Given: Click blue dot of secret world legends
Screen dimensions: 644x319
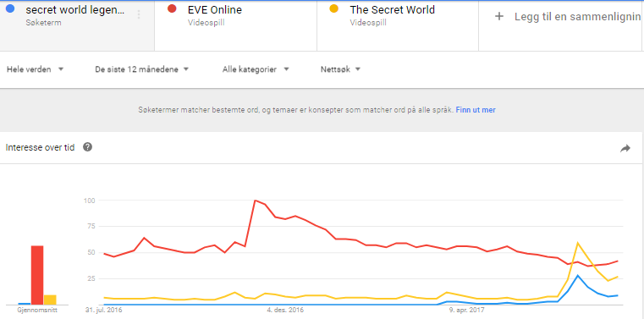Looking at the screenshot, I should tap(11, 8).
